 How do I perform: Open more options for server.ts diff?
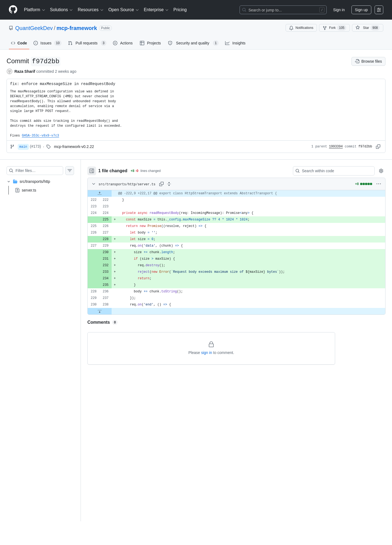(379, 184)
